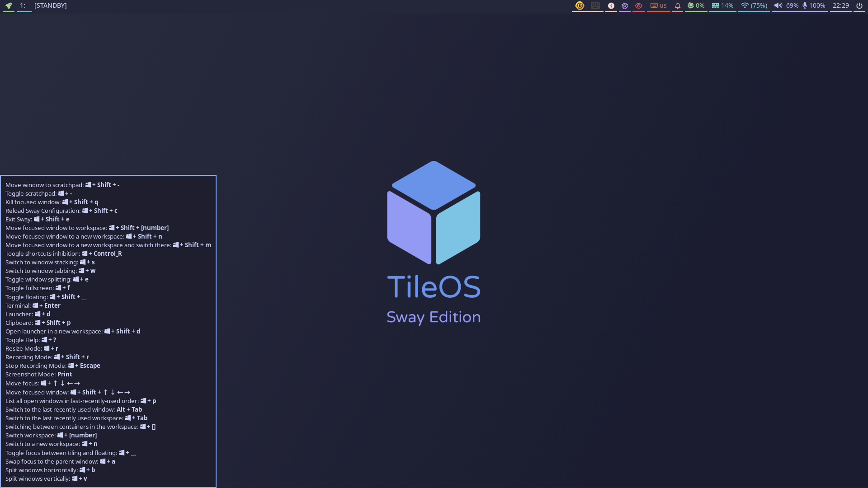
Task: Click 'Exit Sway' help line
Action: coord(38,219)
